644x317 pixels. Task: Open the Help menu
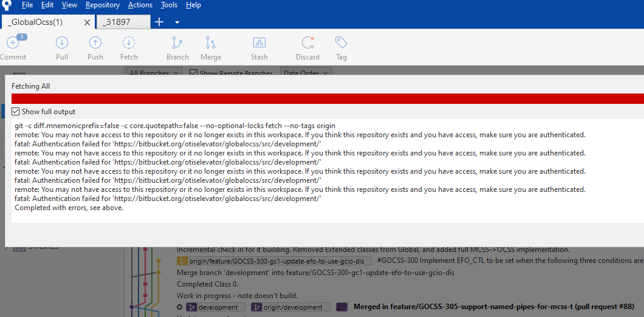(193, 5)
